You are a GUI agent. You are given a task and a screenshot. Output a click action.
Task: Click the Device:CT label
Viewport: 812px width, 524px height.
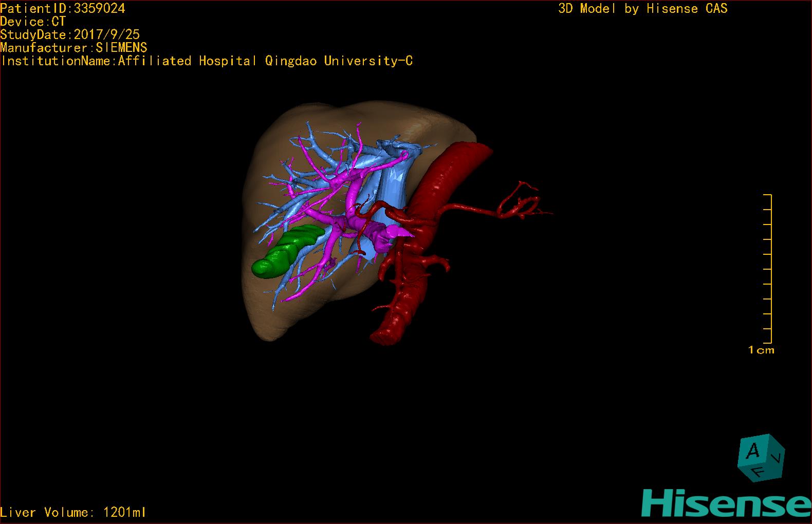click(33, 22)
